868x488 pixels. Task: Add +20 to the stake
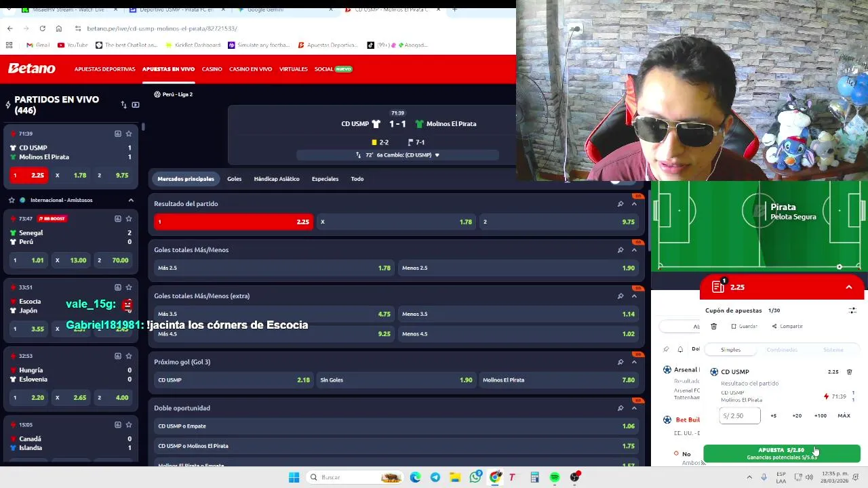(797, 415)
